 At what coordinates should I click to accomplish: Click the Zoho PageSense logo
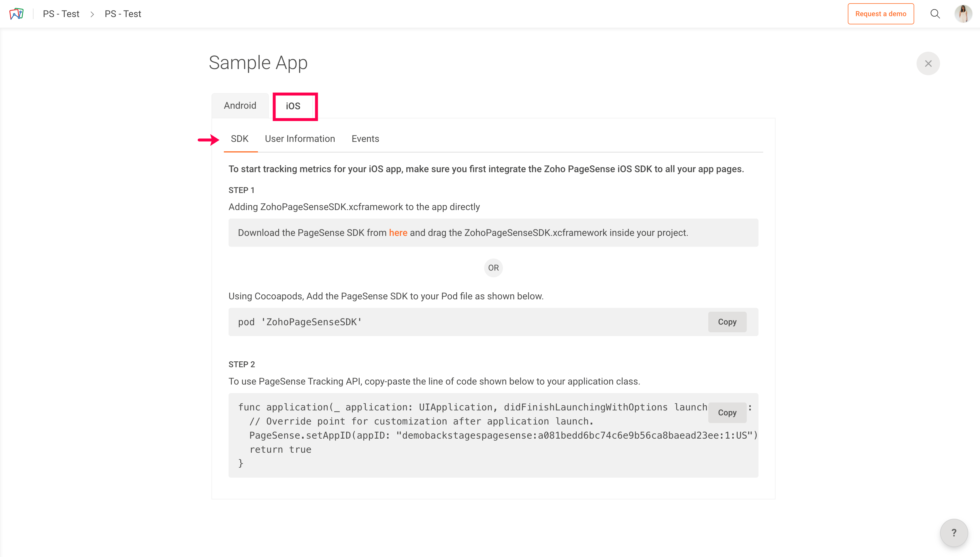16,14
